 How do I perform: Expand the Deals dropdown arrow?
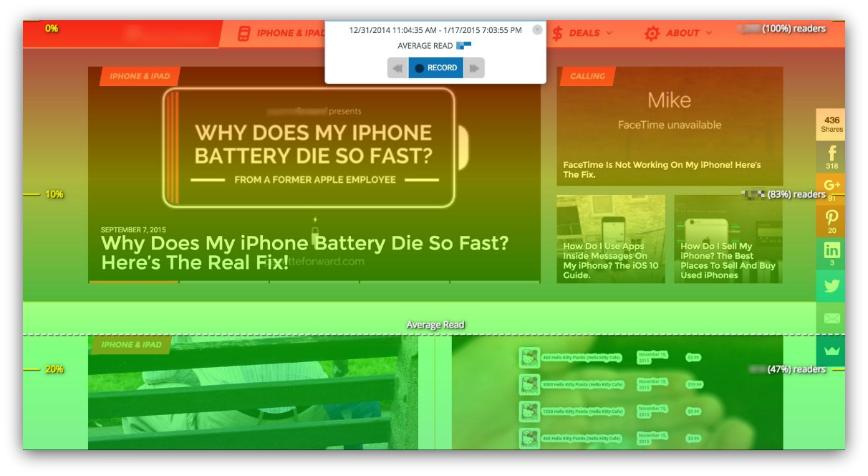point(609,33)
